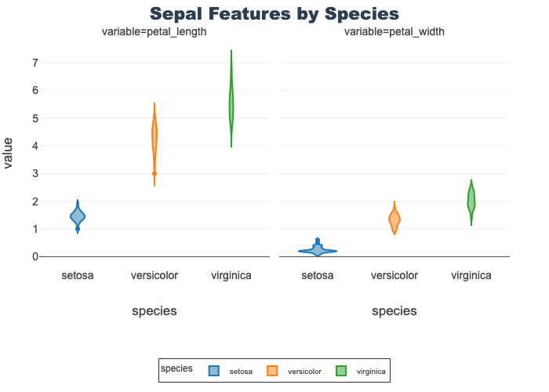Toggle virginica legend entry visibility

coord(370,371)
